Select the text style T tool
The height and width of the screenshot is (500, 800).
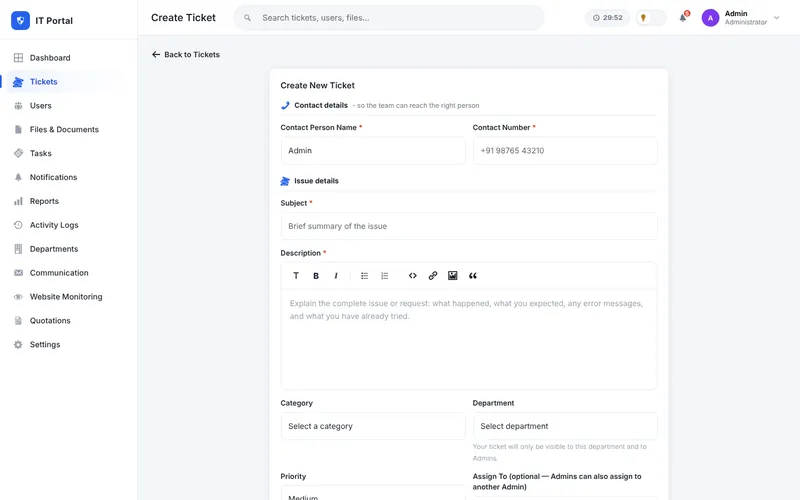[296, 276]
